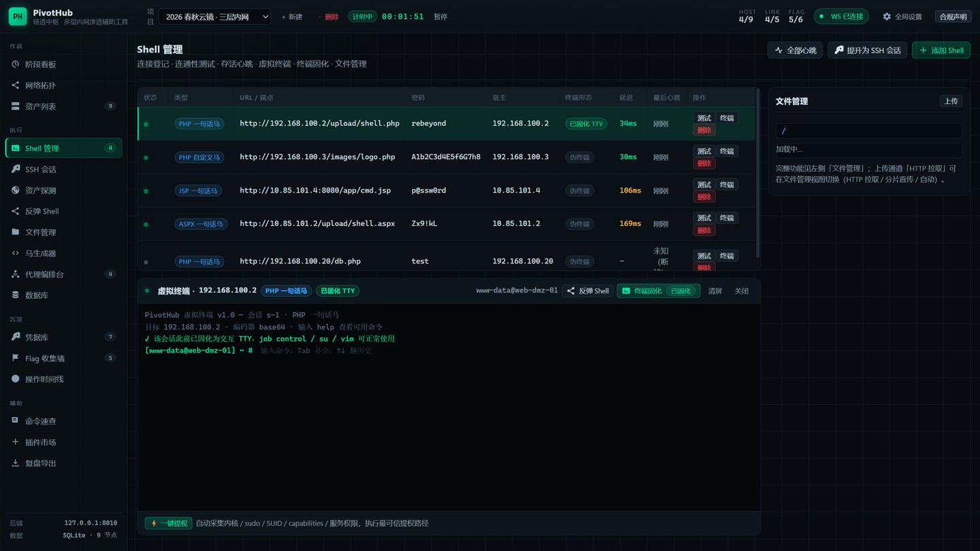Click the 反弹 Shell button in terminal header
980x551 pixels.
[x=588, y=290]
